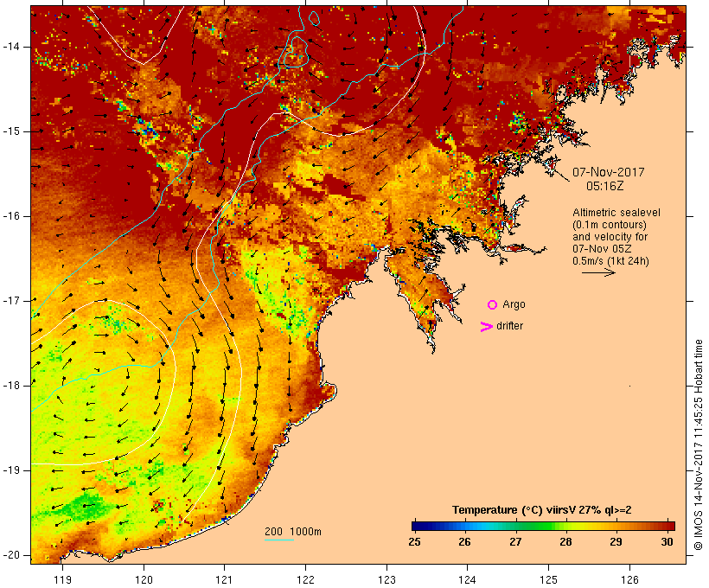Screen dimensions: 709x588
Task: Click the magenta drifter arrowhead legend symbol
Action: (x=486, y=327)
